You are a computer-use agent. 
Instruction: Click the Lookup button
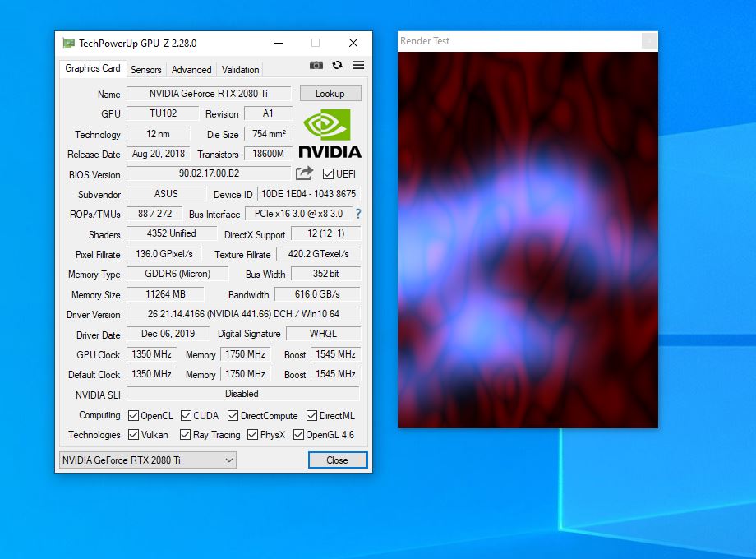pyautogui.click(x=330, y=94)
